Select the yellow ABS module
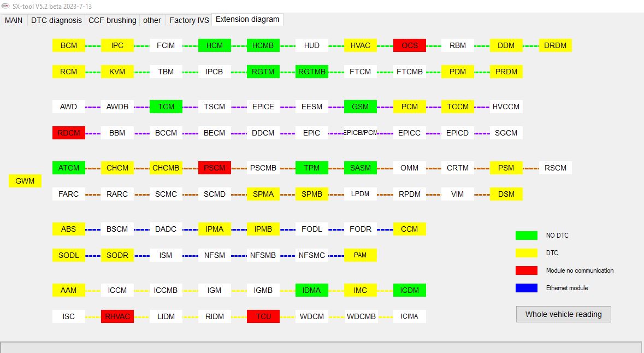The image size is (644, 353). 69,229
